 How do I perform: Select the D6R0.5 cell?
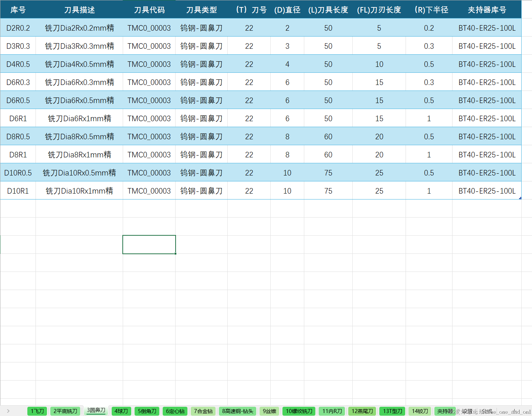(x=18, y=100)
